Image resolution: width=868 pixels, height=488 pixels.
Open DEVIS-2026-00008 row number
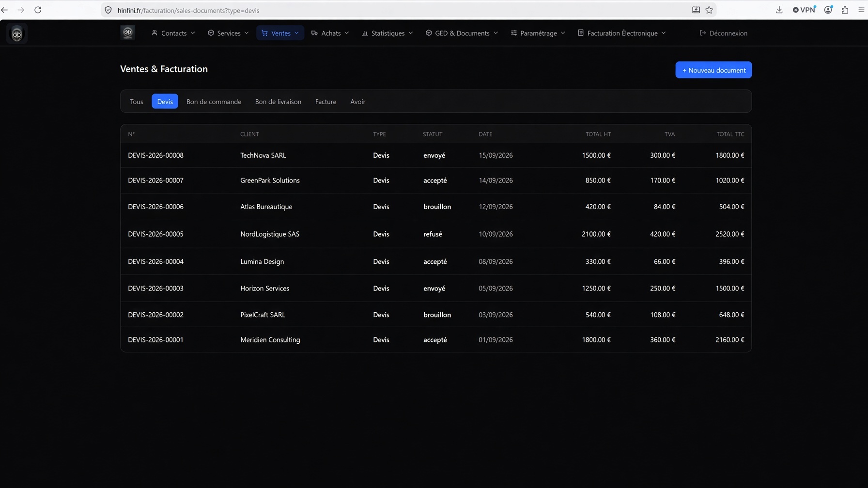pyautogui.click(x=155, y=155)
